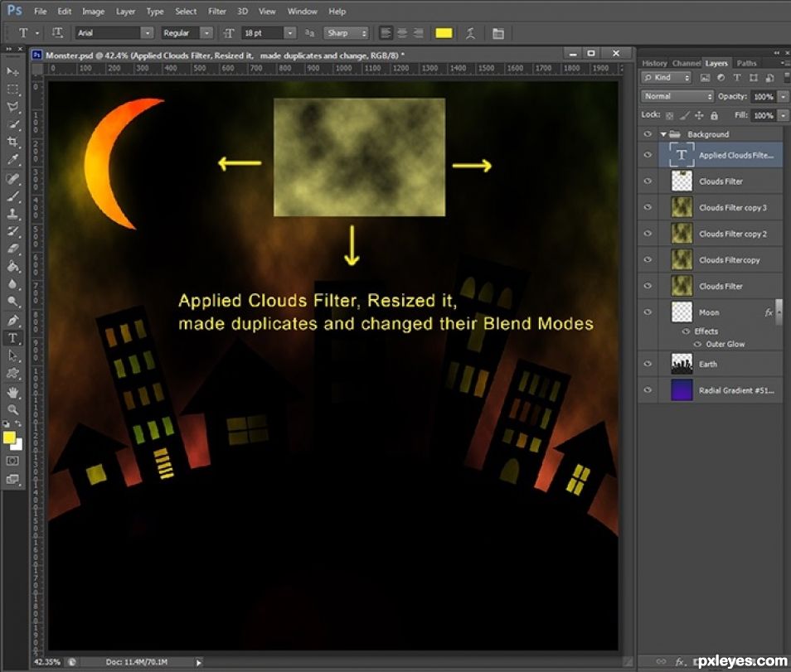Viewport: 791px width, 672px height.
Task: Toggle Quick Mask mode
Action: point(12,461)
